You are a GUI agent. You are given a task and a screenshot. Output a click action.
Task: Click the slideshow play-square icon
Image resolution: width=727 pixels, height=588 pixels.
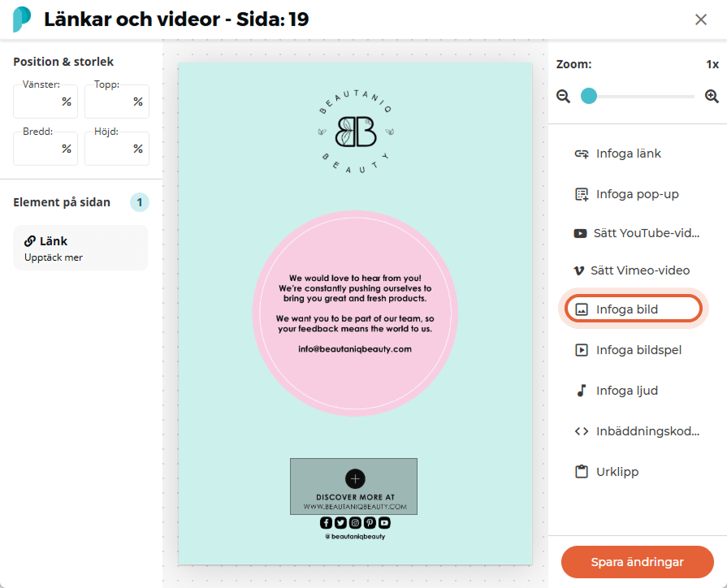point(582,350)
